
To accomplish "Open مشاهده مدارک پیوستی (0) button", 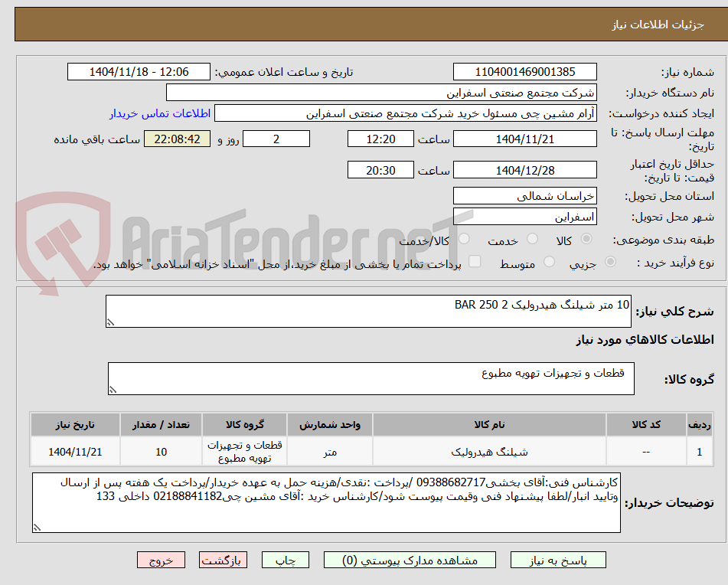I will (410, 560).
